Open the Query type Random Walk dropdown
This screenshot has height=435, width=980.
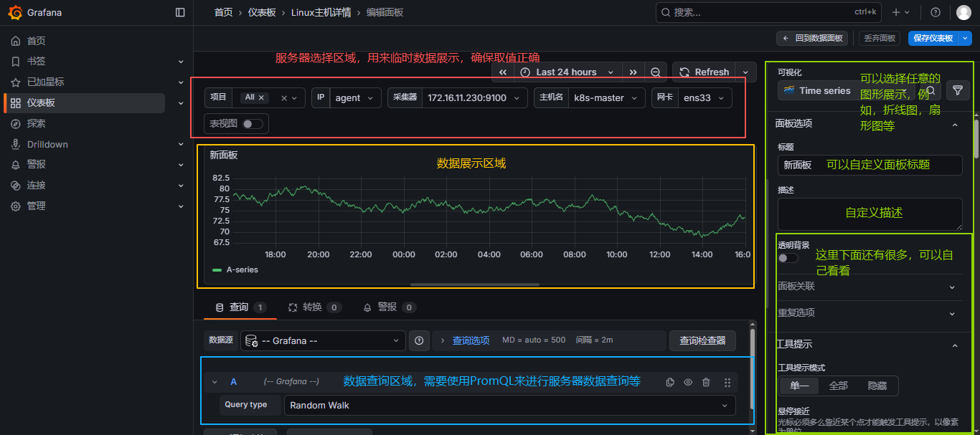[x=509, y=405]
